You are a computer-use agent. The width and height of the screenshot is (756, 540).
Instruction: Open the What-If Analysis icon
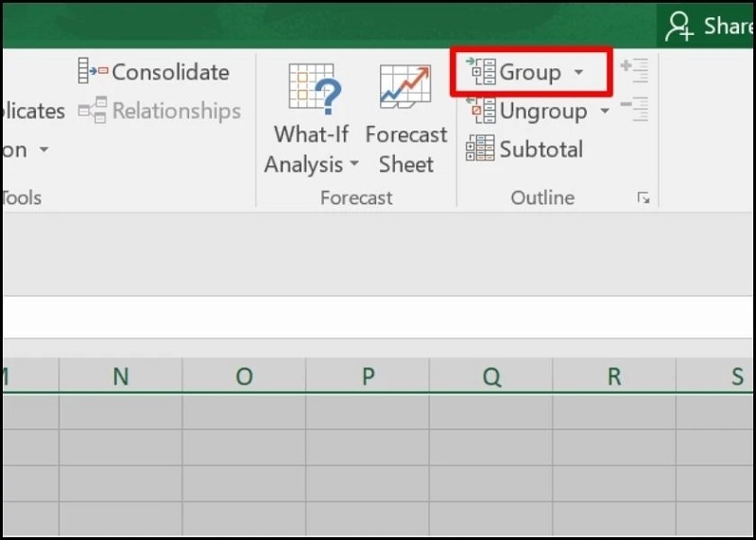313,89
